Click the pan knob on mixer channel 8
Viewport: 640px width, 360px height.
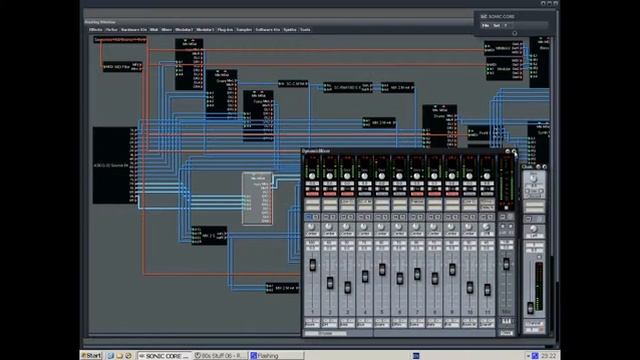[433, 227]
